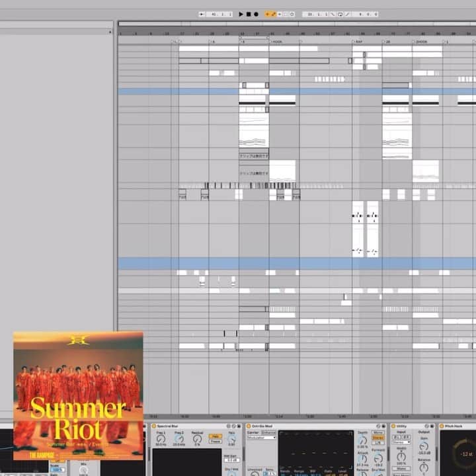Open the Utility channel mode dropdown

[x=402, y=442]
